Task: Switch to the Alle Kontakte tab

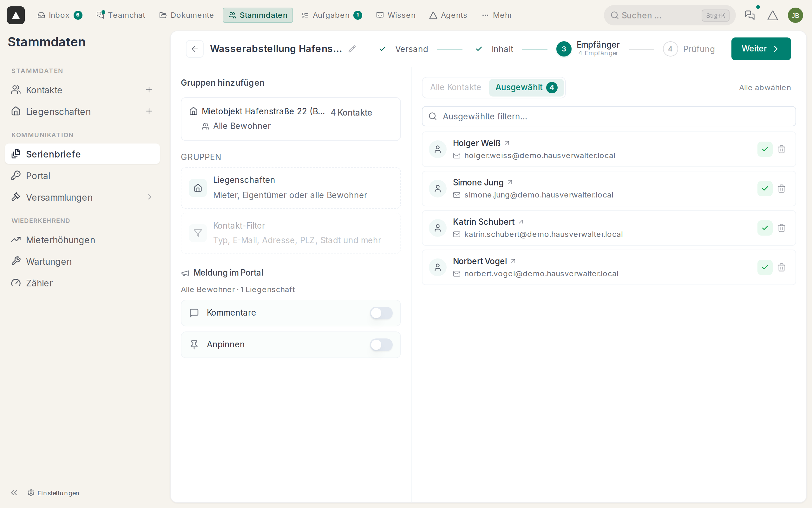Action: click(x=455, y=87)
